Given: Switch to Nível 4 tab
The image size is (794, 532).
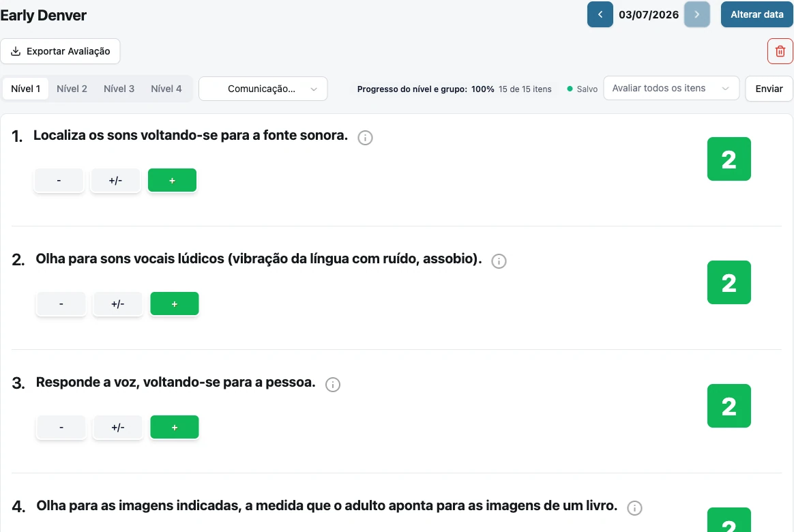Looking at the screenshot, I should pyautogui.click(x=166, y=89).
